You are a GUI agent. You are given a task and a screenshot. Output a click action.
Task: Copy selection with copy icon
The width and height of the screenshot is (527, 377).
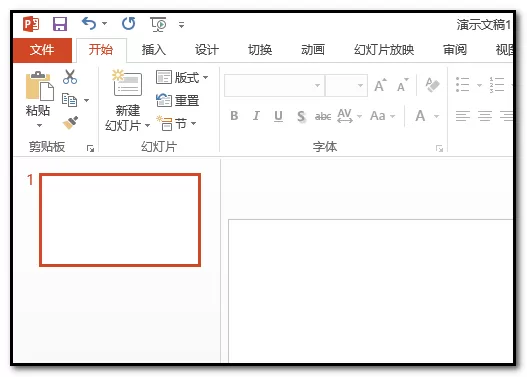pos(70,100)
